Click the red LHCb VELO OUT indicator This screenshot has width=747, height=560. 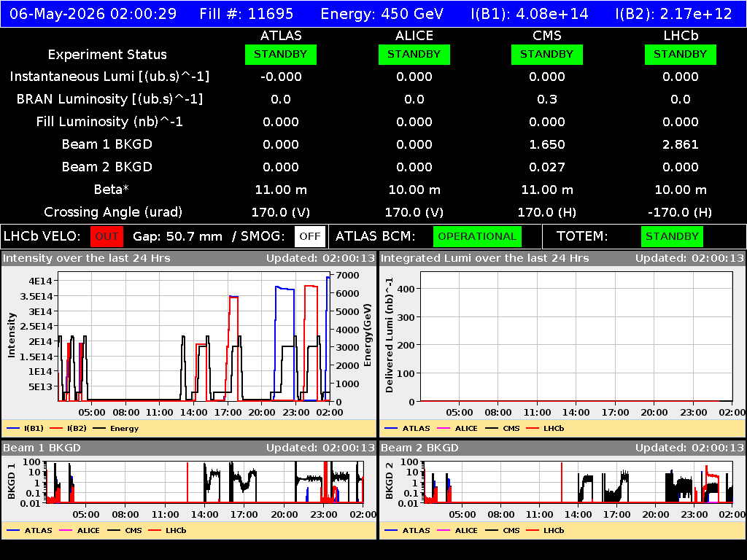107,237
